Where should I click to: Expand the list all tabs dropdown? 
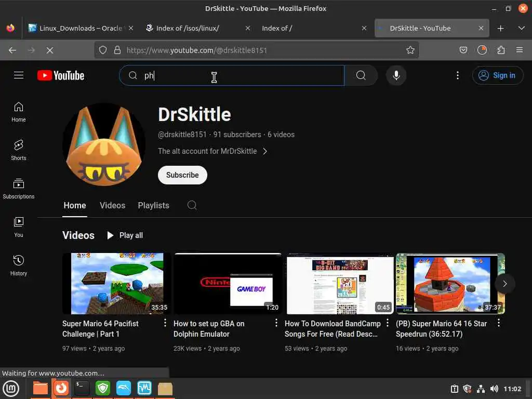click(521, 29)
